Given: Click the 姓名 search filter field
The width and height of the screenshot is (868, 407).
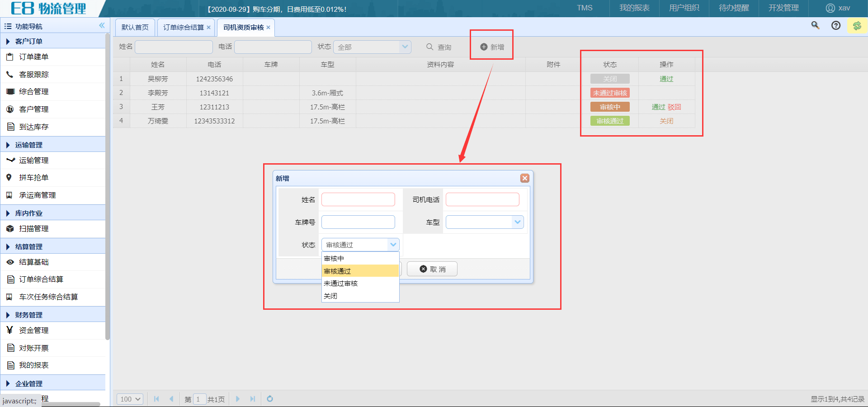Looking at the screenshot, I should click(174, 47).
